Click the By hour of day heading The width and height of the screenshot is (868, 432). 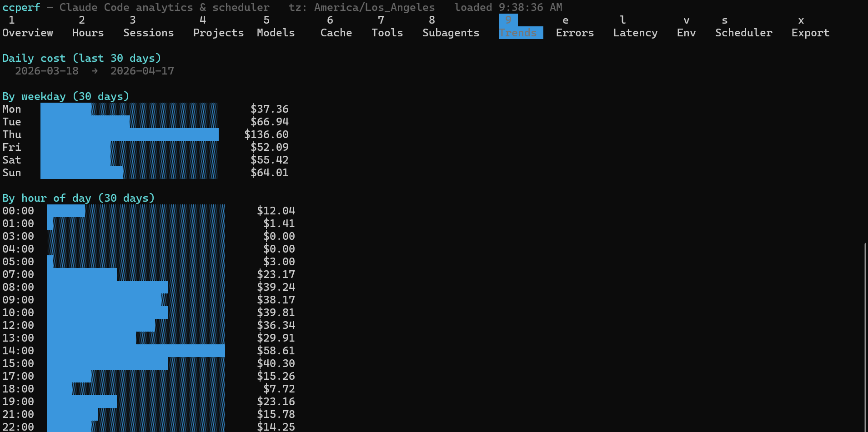(x=79, y=198)
